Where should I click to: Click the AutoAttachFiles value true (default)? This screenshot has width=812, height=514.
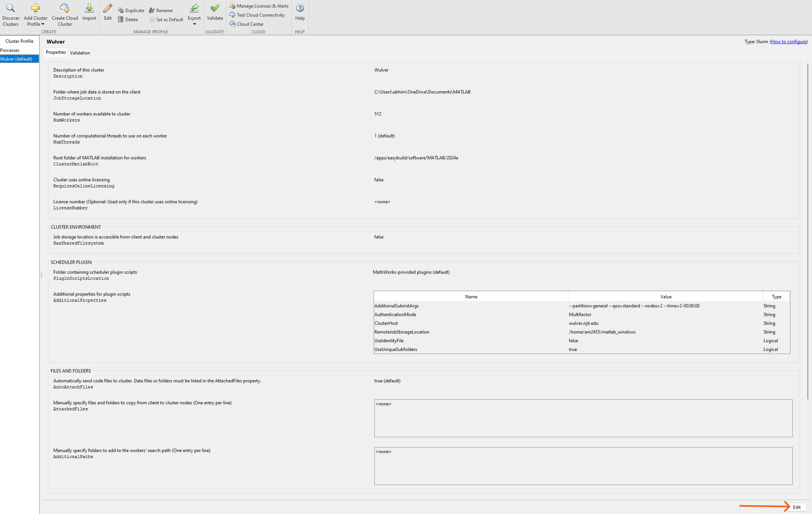[x=387, y=380]
